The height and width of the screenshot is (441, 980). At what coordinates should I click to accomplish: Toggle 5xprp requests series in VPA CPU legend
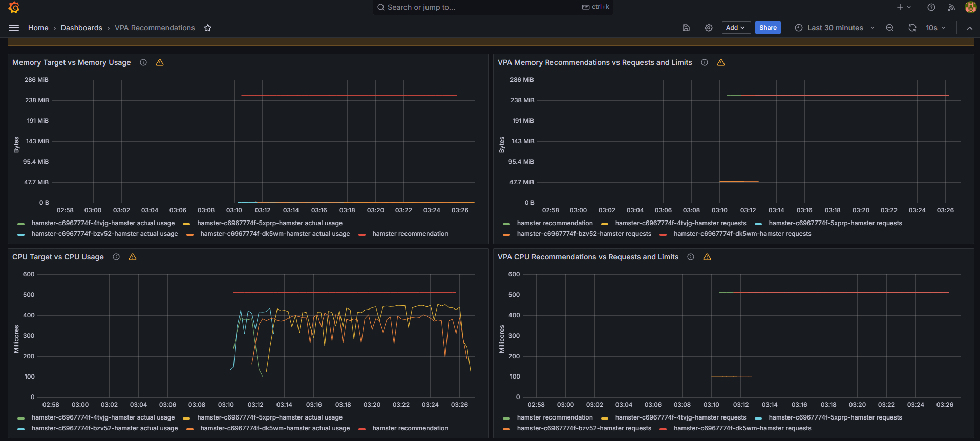coord(836,417)
